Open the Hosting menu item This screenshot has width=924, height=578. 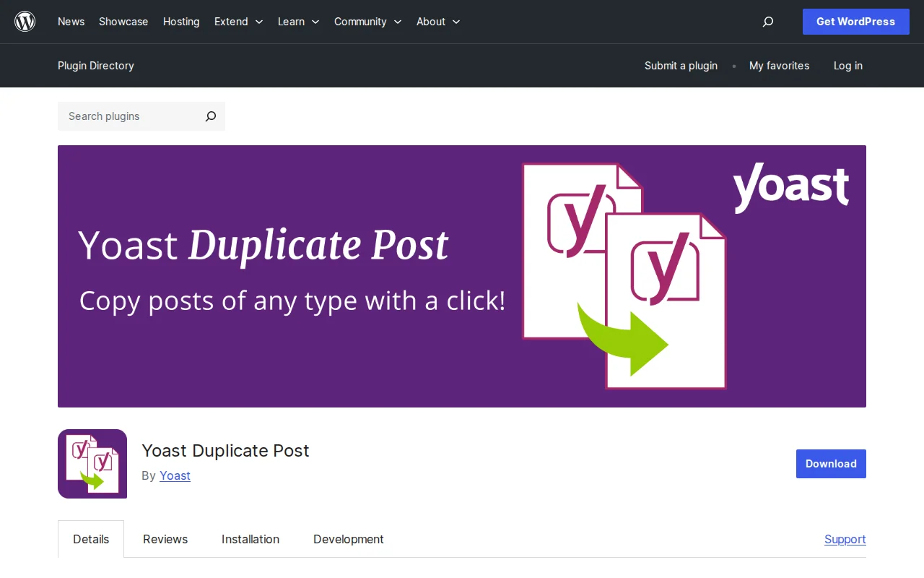(181, 22)
